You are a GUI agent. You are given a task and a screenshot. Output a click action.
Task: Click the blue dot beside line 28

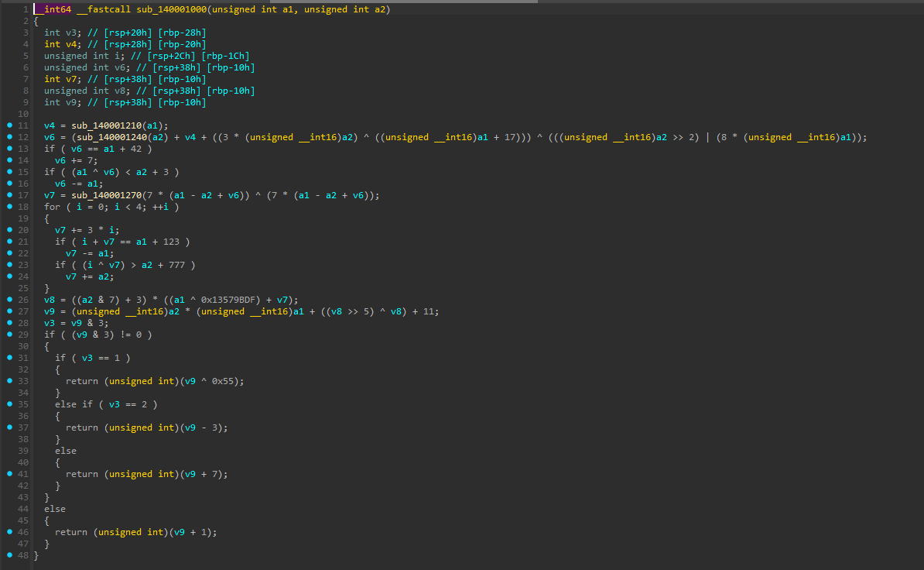tap(9, 323)
